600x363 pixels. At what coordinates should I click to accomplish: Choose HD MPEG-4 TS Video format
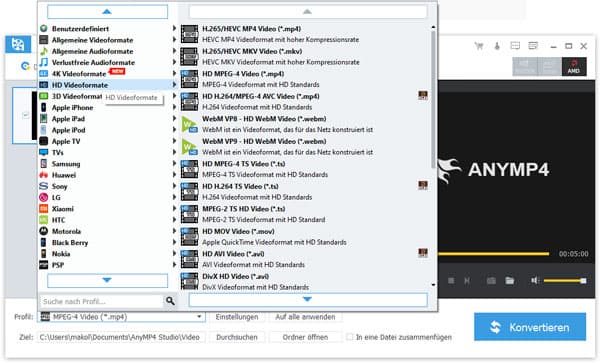[x=305, y=169]
